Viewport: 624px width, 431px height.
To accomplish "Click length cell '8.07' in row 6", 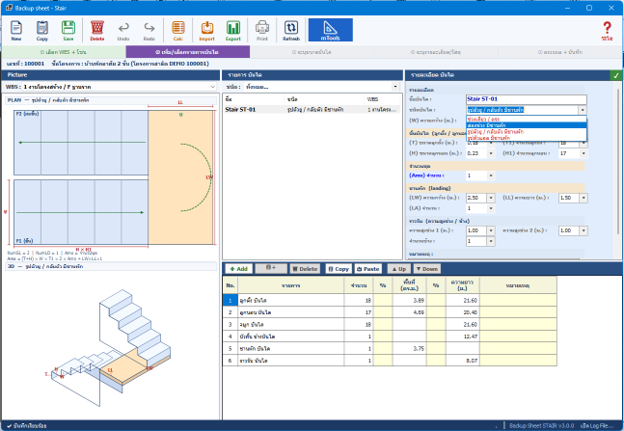I will [462, 361].
